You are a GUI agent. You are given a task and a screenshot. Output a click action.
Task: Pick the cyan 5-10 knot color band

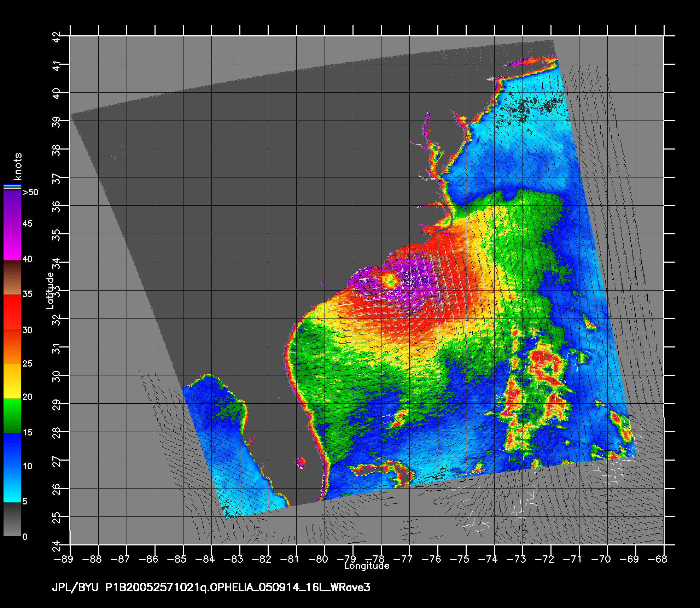point(12,485)
